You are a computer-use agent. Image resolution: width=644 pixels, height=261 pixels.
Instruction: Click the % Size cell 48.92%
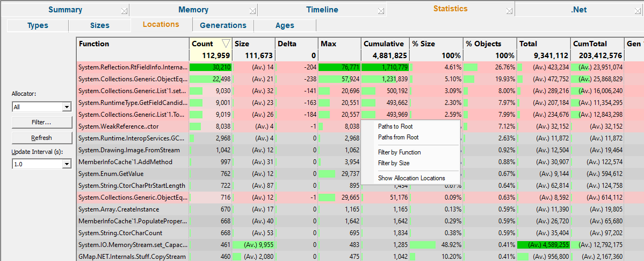point(436,245)
